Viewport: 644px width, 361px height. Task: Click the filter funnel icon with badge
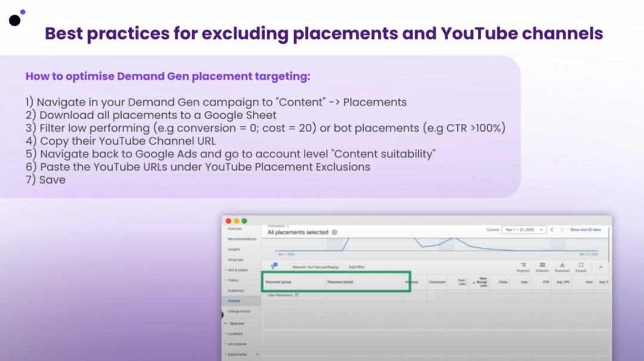click(x=274, y=266)
